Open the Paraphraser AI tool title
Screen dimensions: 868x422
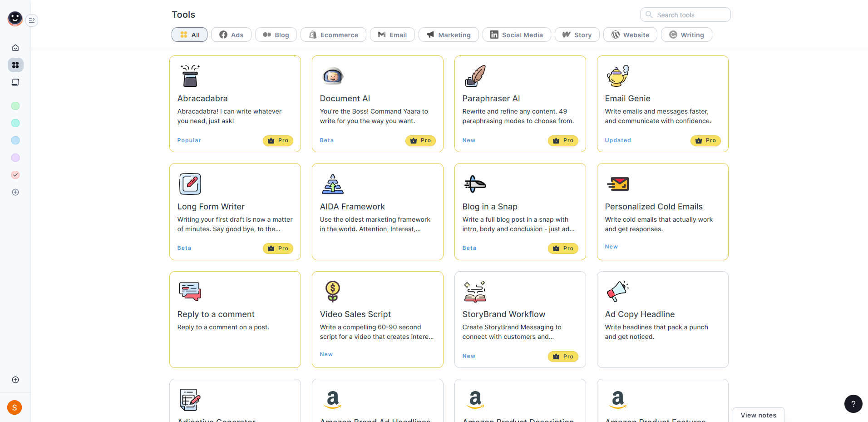(x=491, y=99)
